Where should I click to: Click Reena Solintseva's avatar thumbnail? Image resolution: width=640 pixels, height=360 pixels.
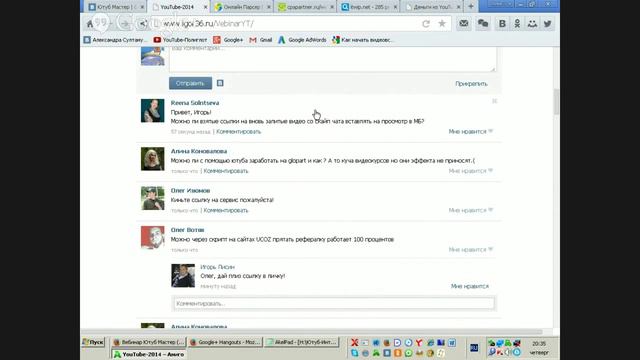153,111
